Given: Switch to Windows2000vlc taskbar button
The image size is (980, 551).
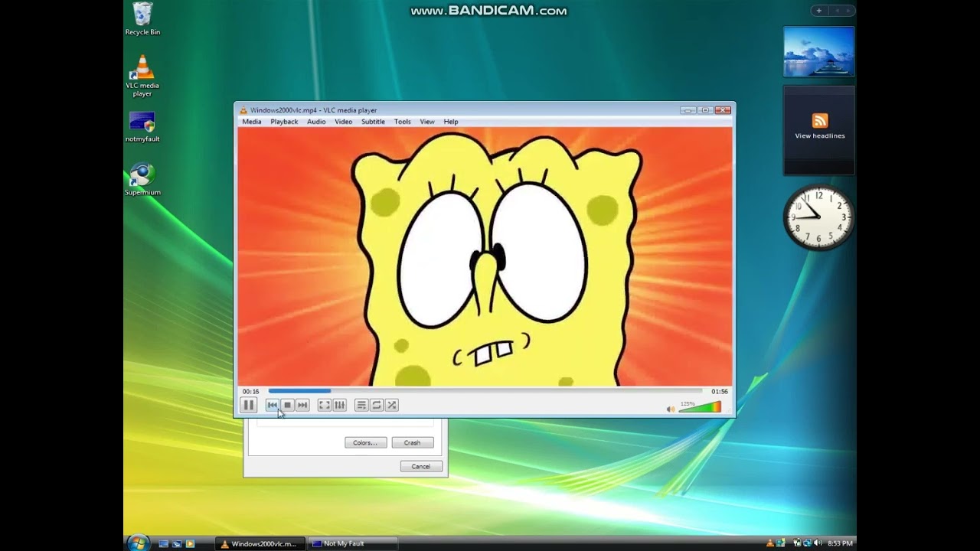Looking at the screenshot, I should [260, 543].
